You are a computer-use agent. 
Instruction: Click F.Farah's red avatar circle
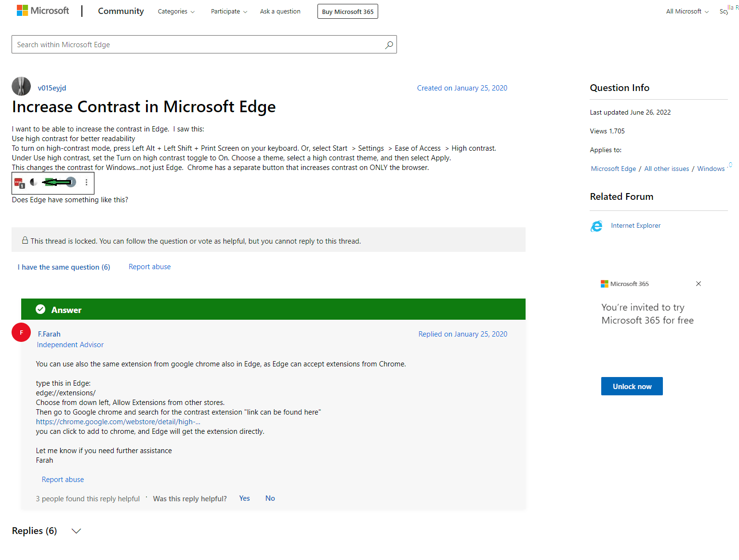(x=21, y=332)
